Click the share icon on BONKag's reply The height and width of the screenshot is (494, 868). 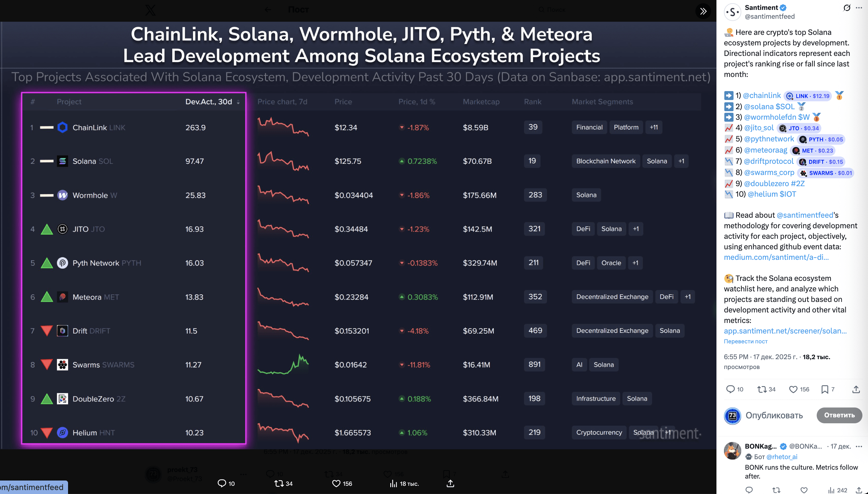point(860,490)
